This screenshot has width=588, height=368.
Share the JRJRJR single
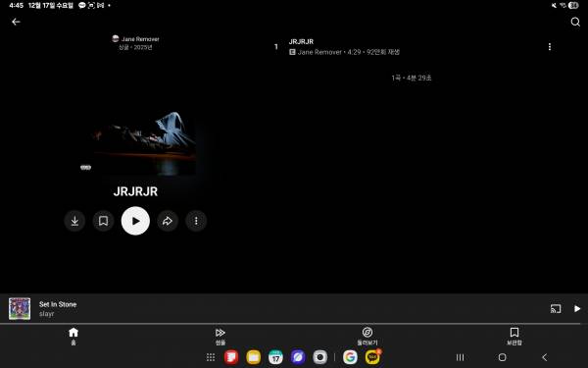pos(168,221)
